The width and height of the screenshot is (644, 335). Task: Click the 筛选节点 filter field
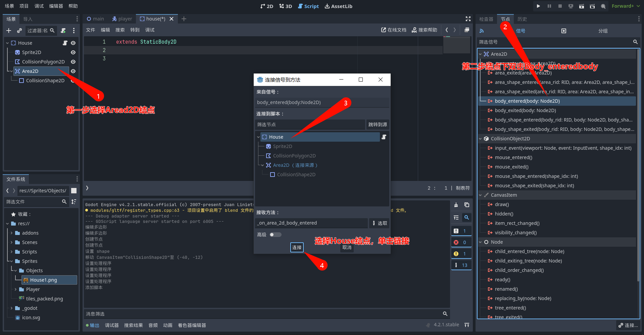[310, 125]
